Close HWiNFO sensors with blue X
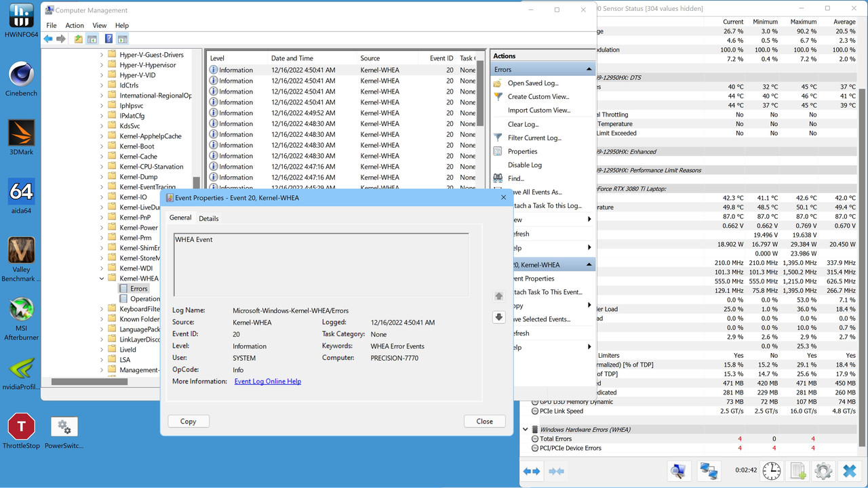The height and width of the screenshot is (488, 868). pos(849,470)
